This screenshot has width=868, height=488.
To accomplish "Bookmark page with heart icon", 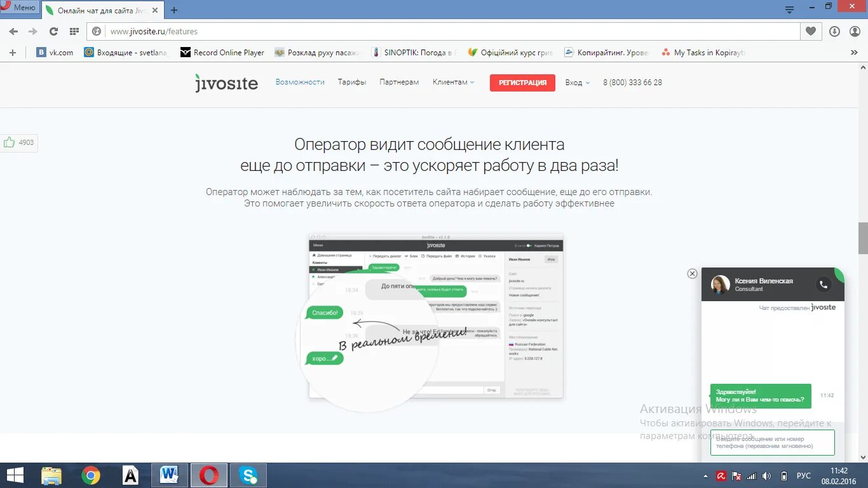I will pyautogui.click(x=810, y=31).
